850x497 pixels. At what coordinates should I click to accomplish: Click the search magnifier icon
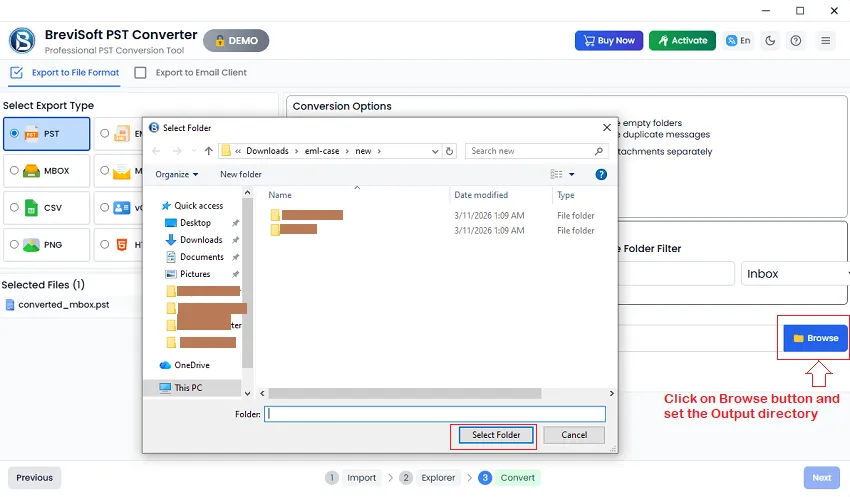point(598,151)
